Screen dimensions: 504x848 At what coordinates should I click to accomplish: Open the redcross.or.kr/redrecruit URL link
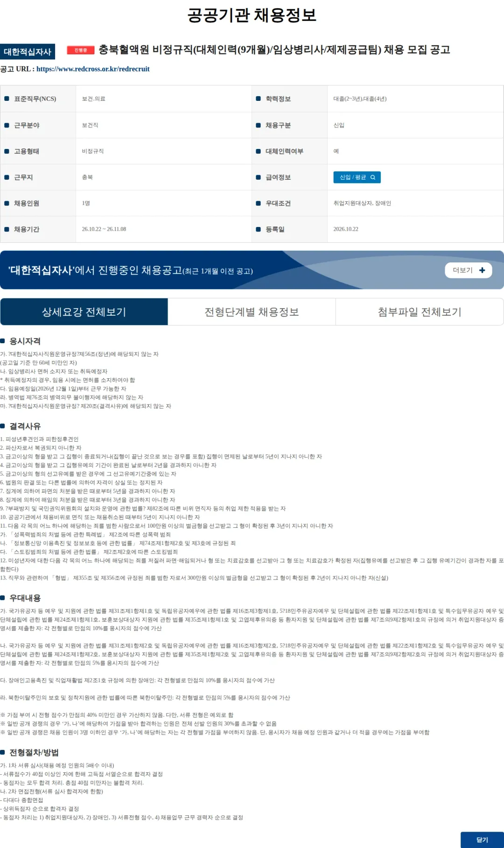[x=93, y=69]
